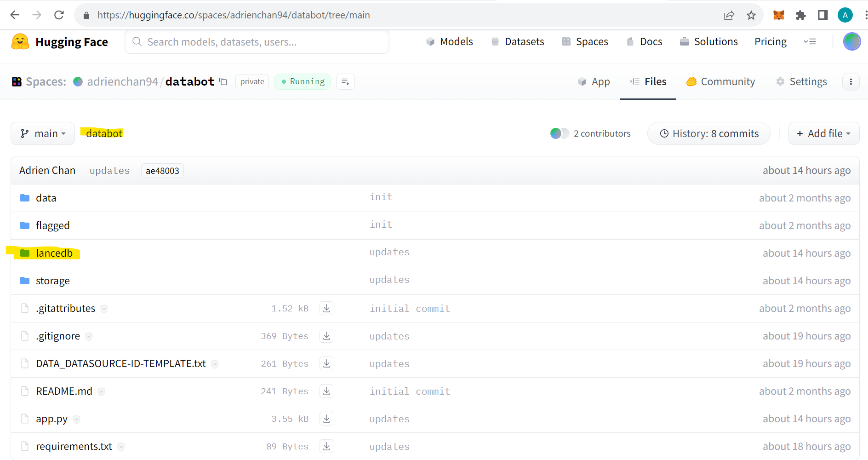Open the logs icon beside Running
The width and height of the screenshot is (868, 460).
pos(345,82)
